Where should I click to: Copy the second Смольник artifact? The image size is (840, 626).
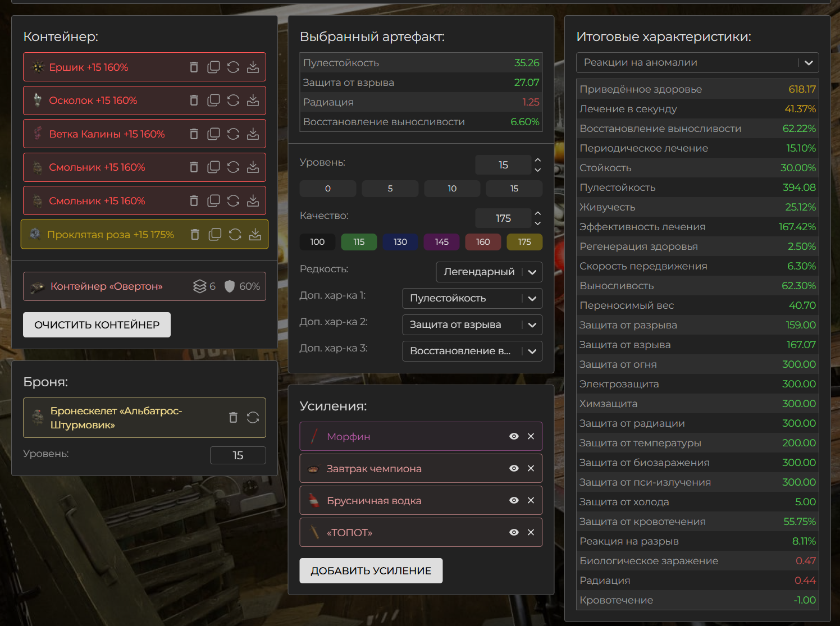pyautogui.click(x=213, y=201)
